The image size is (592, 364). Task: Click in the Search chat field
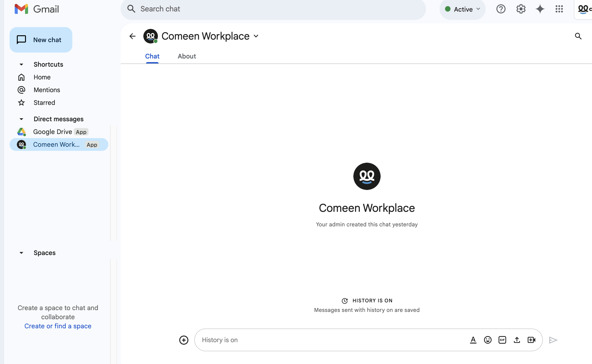[273, 9]
